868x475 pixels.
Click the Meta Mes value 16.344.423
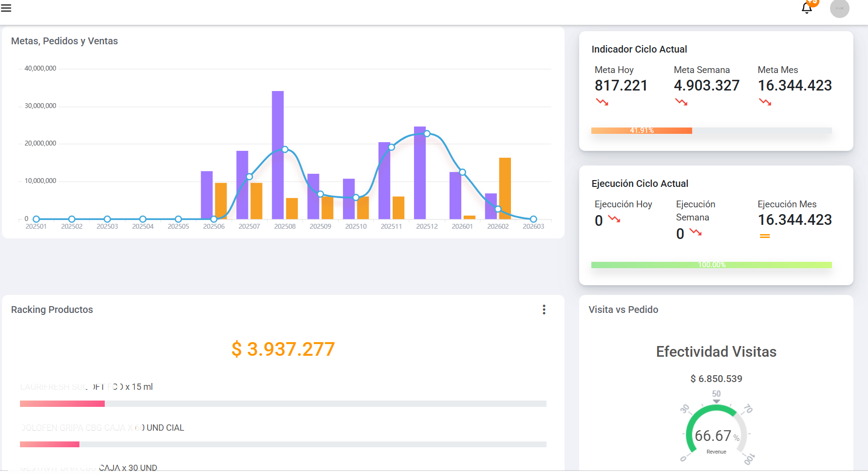(794, 86)
